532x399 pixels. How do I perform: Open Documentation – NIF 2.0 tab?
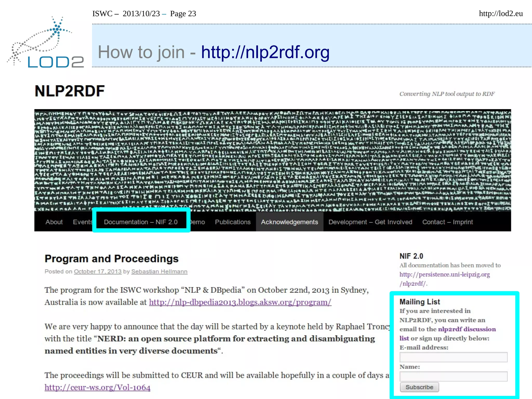pos(141,222)
